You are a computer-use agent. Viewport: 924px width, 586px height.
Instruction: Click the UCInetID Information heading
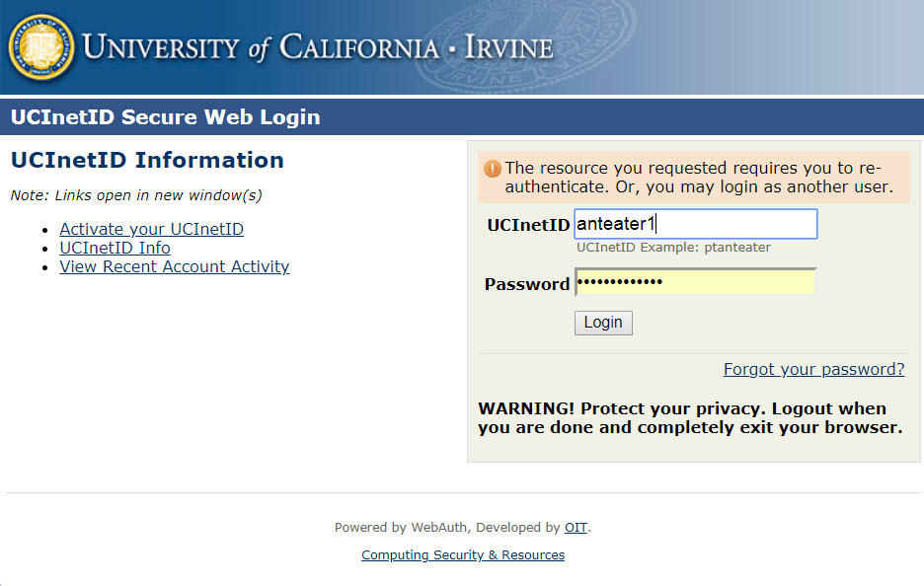click(x=147, y=160)
